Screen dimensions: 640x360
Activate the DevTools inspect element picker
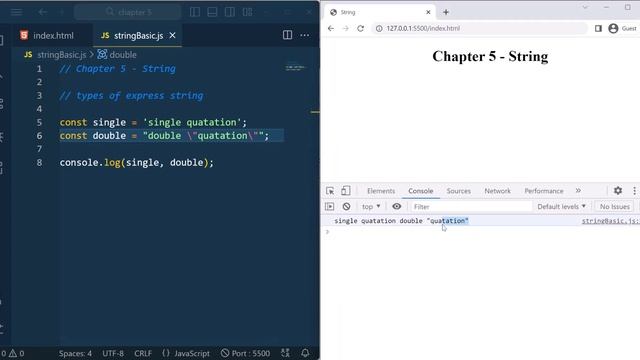(x=330, y=191)
